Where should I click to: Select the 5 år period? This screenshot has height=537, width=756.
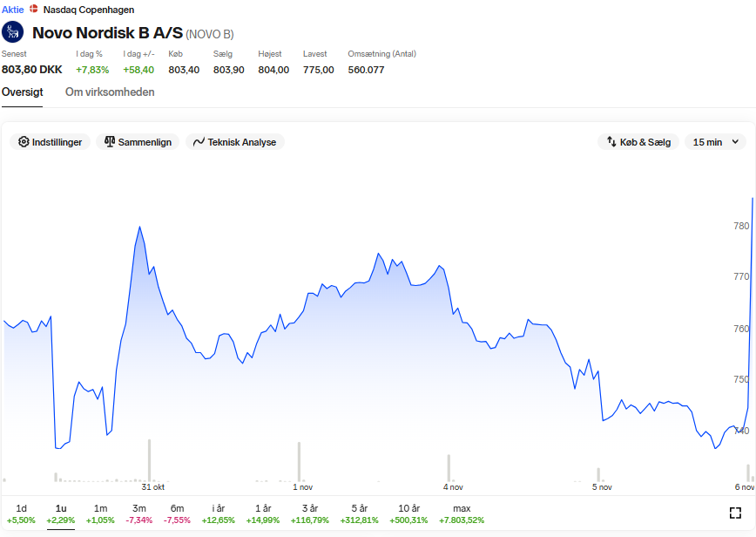pyautogui.click(x=359, y=513)
